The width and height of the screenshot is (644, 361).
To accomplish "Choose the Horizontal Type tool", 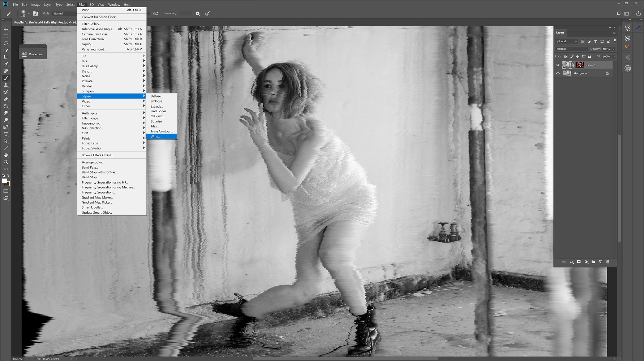I will pyautogui.click(x=6, y=134).
